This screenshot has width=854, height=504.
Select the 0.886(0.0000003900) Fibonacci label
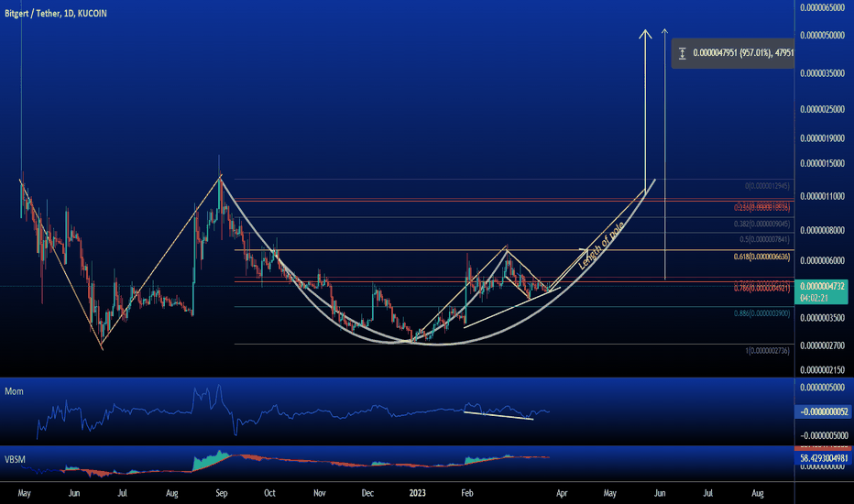point(761,313)
